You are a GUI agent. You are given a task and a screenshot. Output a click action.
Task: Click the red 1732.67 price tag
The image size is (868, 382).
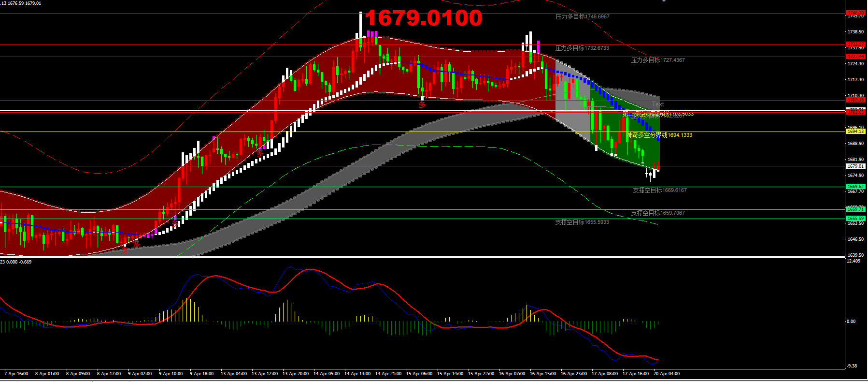point(855,44)
